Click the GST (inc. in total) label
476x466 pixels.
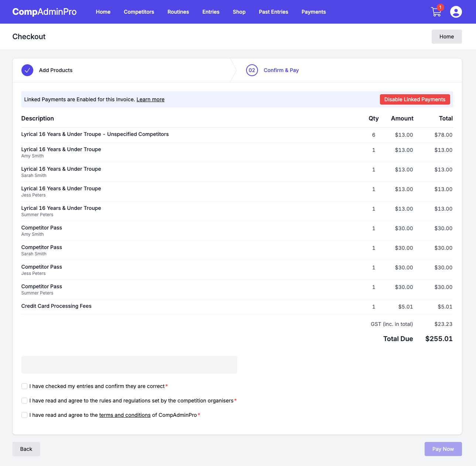pos(392,324)
